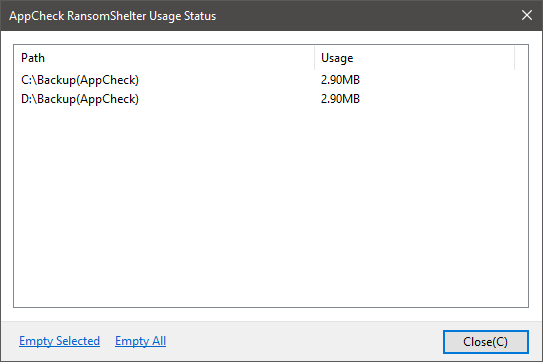Click the blank header space right of the Usage column
This screenshot has height=362, width=543.
click(522, 58)
